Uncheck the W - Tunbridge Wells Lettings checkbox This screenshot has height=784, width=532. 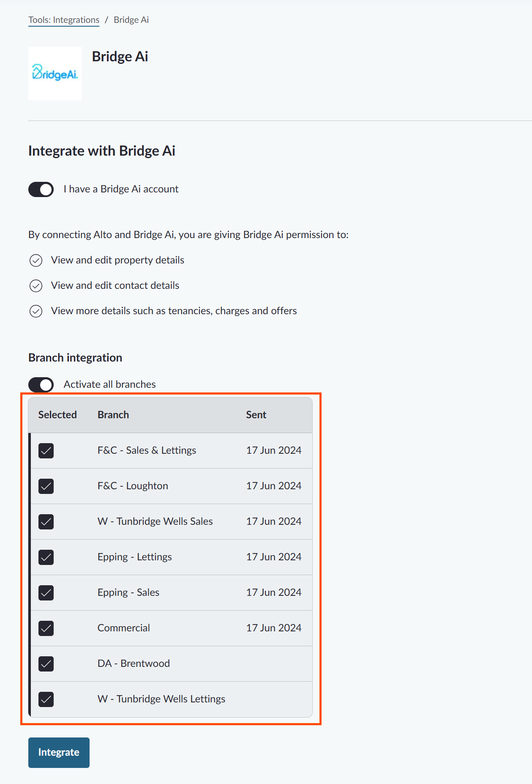coord(46,699)
